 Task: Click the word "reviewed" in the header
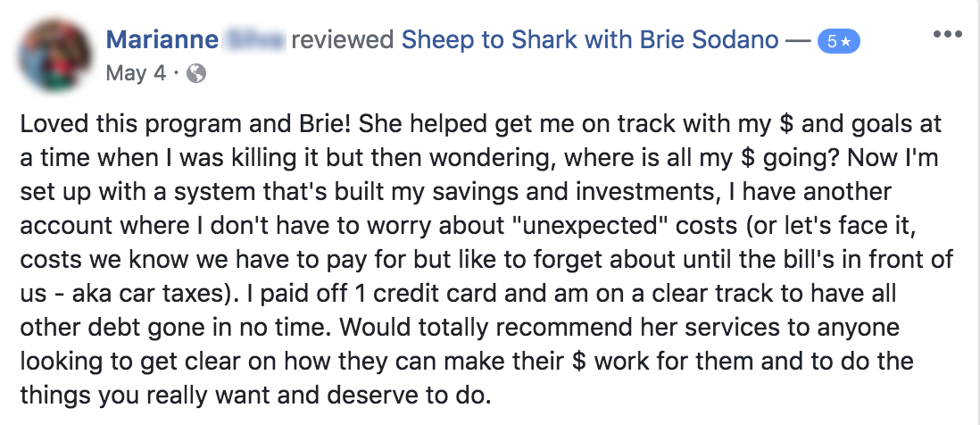click(x=343, y=41)
